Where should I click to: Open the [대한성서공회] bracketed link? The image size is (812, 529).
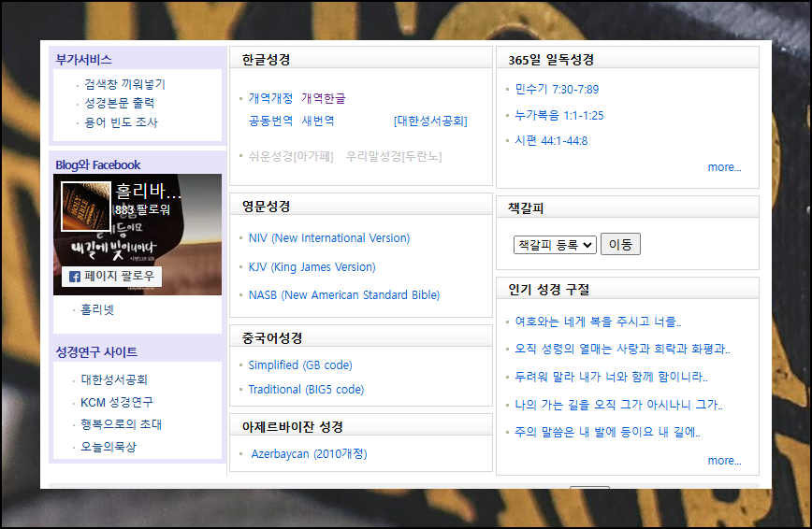430,121
